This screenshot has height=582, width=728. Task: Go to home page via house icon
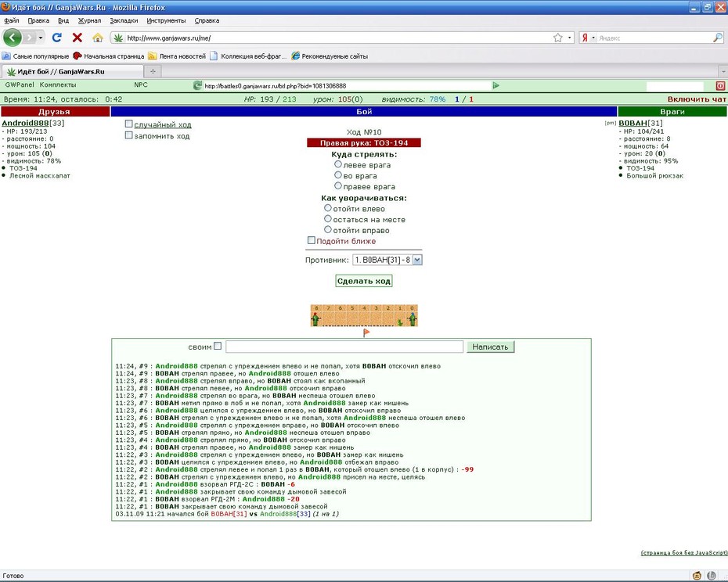[98, 38]
